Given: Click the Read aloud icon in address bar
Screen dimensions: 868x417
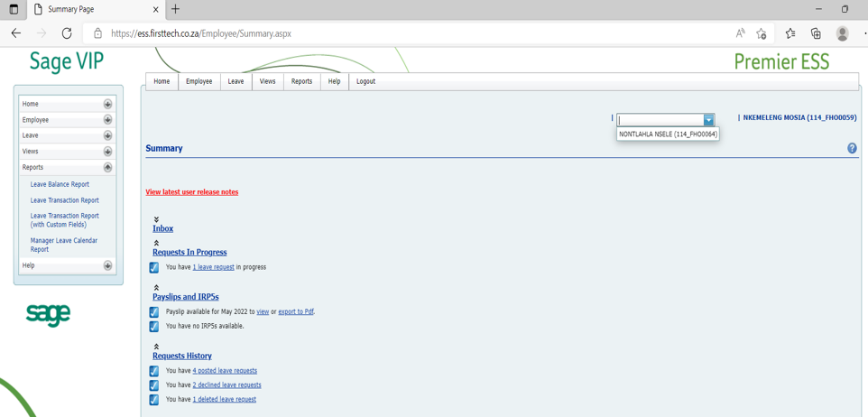Looking at the screenshot, I should point(740,33).
